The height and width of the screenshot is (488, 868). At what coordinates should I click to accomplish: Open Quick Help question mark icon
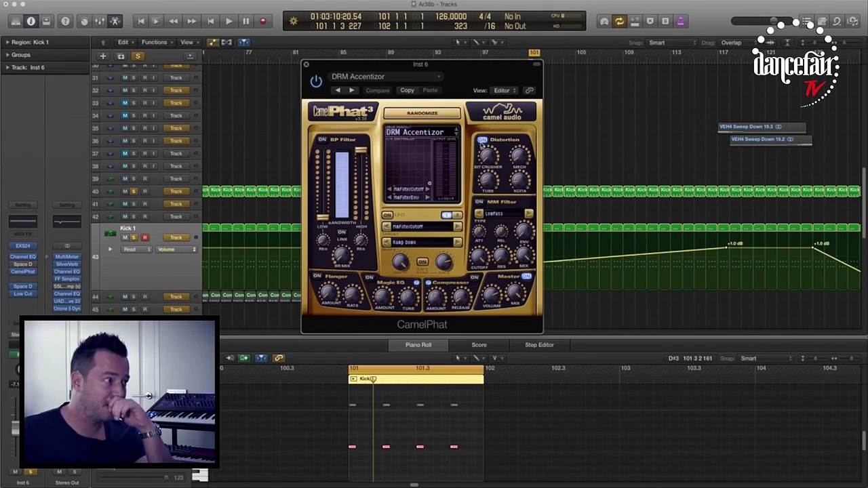click(65, 21)
